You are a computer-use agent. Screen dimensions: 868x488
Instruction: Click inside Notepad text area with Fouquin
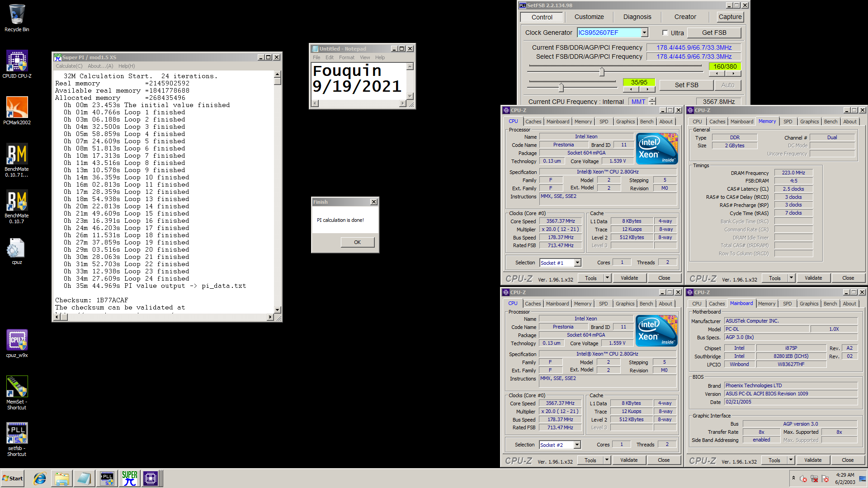(x=359, y=81)
